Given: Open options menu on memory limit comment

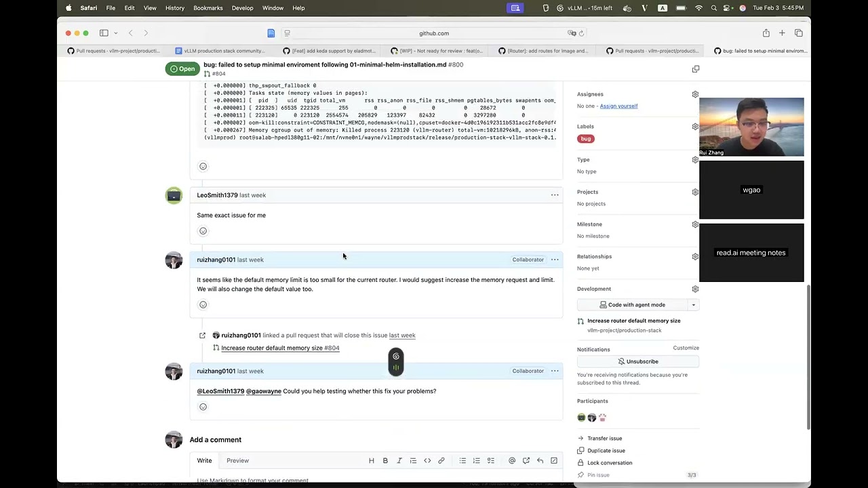Looking at the screenshot, I should click(555, 260).
